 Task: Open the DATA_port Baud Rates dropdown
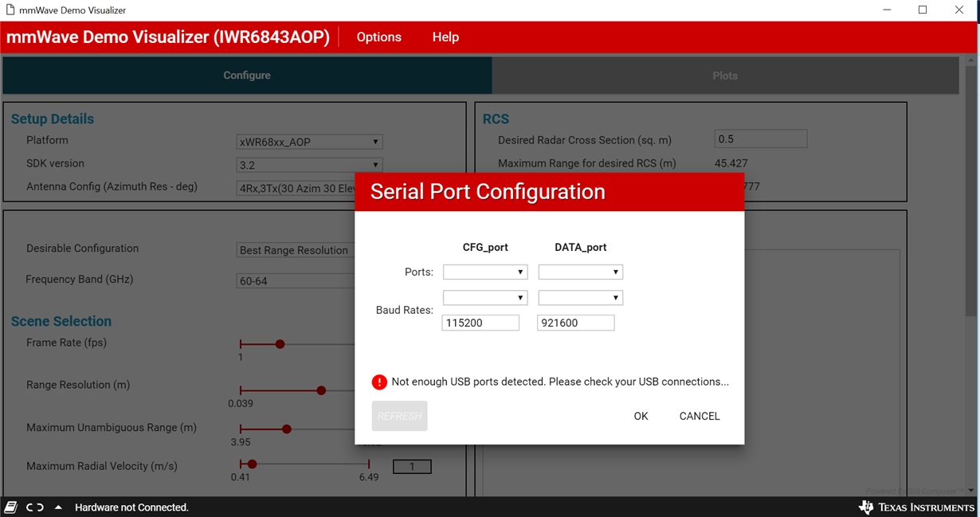coord(580,298)
